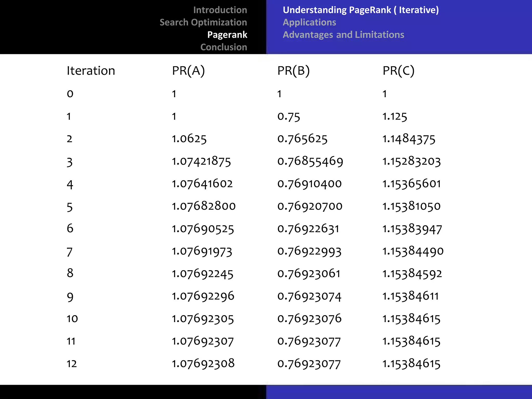Open Understanding PageRank (Iterative) subsection
Screen dimensions: 532x399
point(361,10)
